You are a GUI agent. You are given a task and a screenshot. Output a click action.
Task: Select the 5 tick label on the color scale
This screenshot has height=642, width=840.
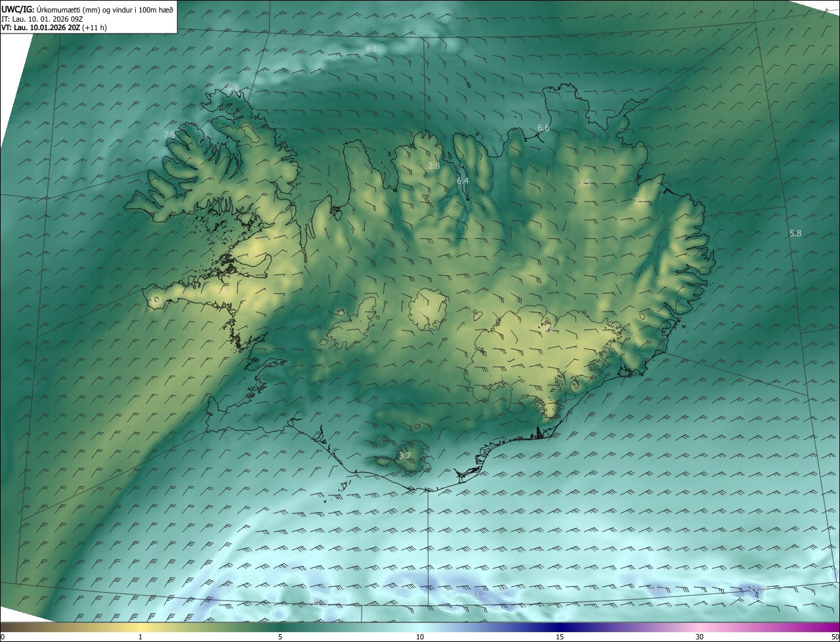click(280, 637)
